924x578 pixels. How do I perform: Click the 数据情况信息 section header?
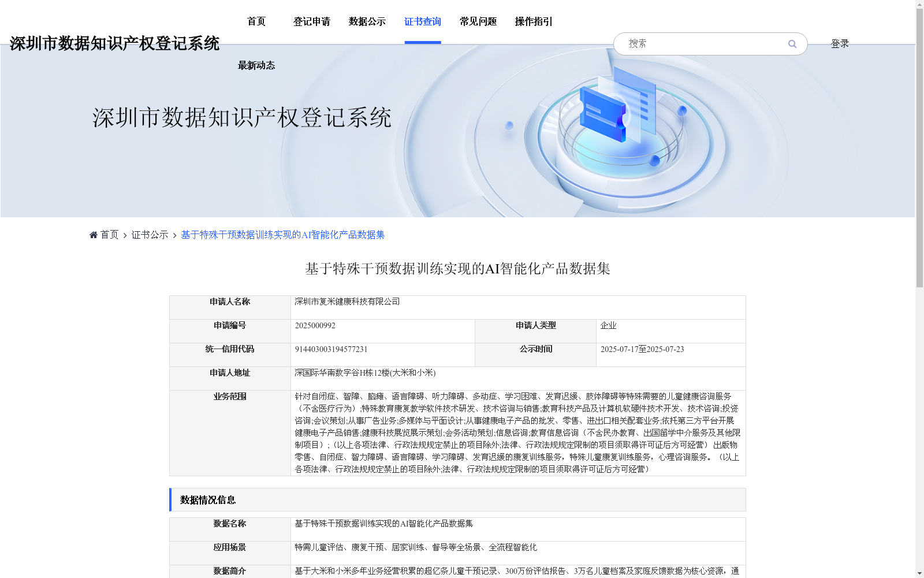(457, 500)
